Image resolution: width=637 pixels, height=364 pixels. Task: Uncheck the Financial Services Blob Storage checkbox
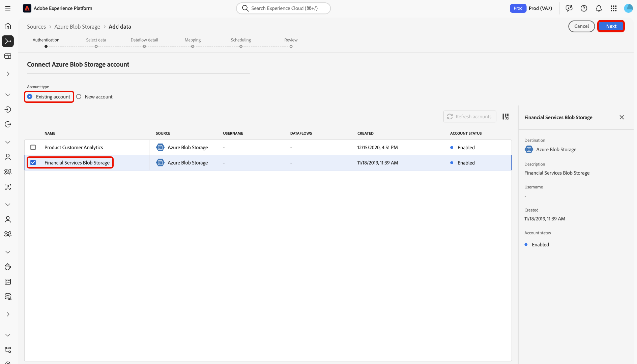tap(33, 162)
